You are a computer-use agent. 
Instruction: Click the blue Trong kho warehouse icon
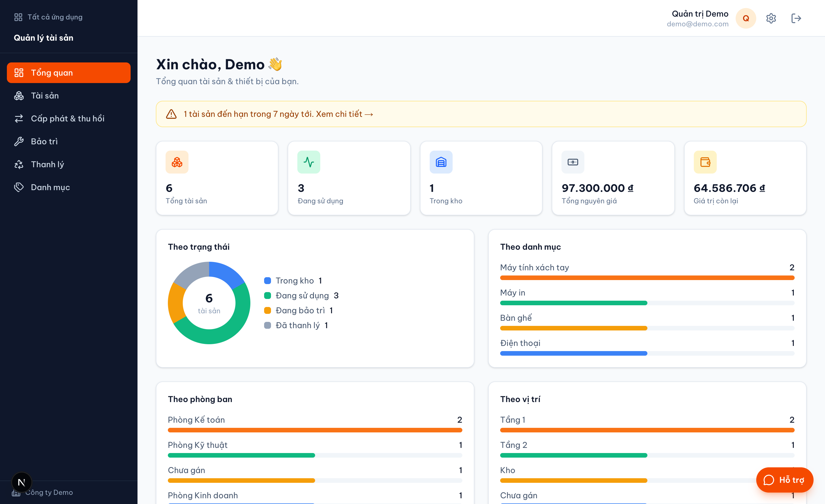coord(441,162)
